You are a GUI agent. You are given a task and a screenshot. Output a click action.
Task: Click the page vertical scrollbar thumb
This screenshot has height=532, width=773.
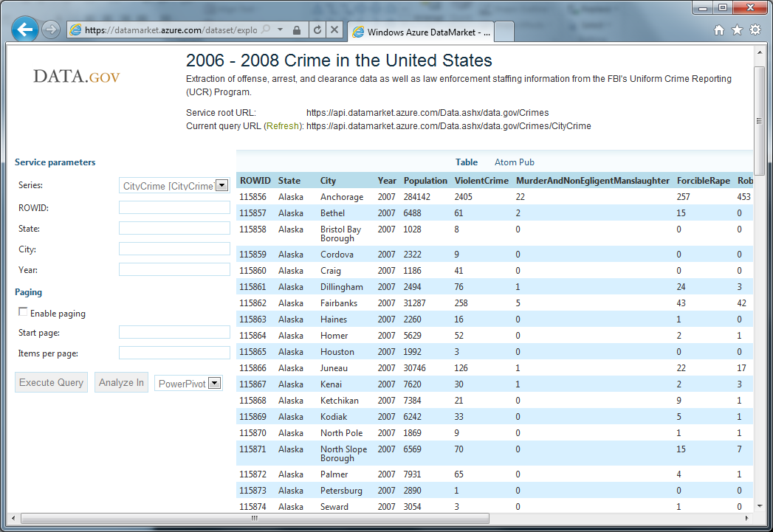click(759, 121)
